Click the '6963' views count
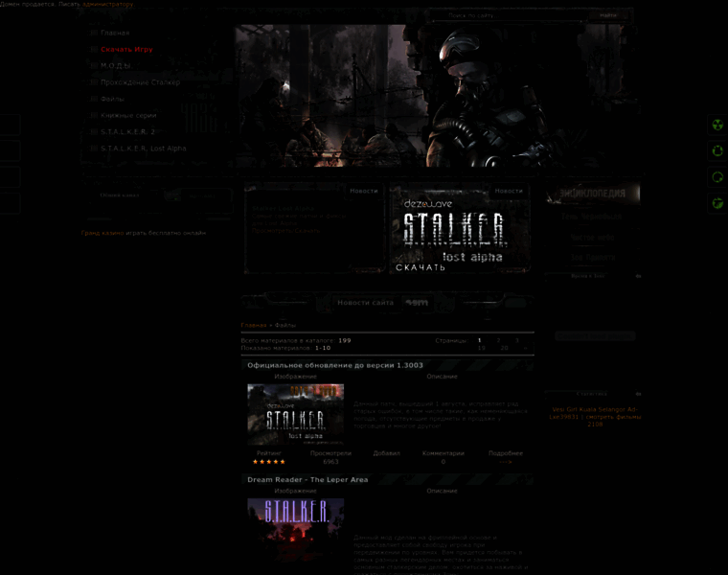 pyautogui.click(x=330, y=462)
